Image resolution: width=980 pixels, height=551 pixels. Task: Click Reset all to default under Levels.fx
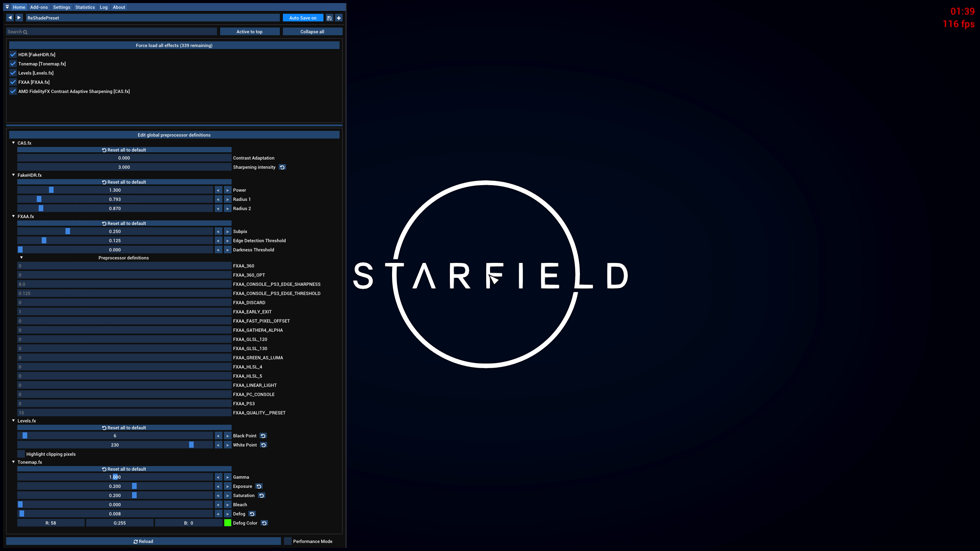coord(124,427)
